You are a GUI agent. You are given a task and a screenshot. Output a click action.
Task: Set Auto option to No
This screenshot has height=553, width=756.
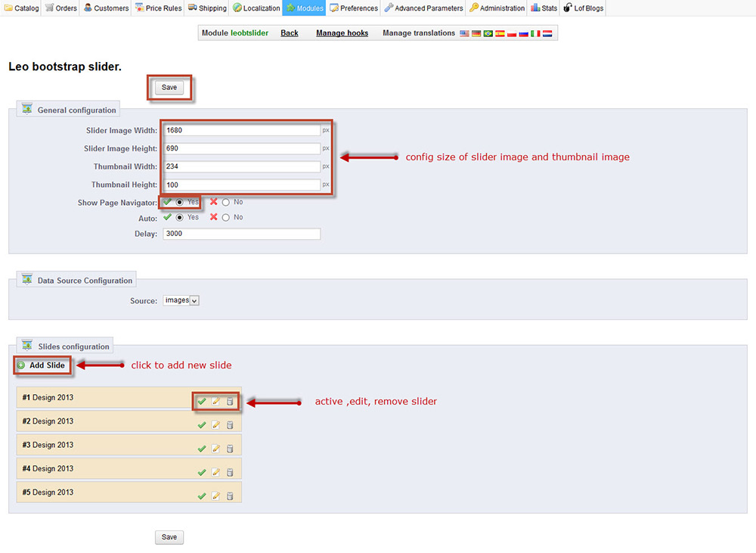[226, 217]
